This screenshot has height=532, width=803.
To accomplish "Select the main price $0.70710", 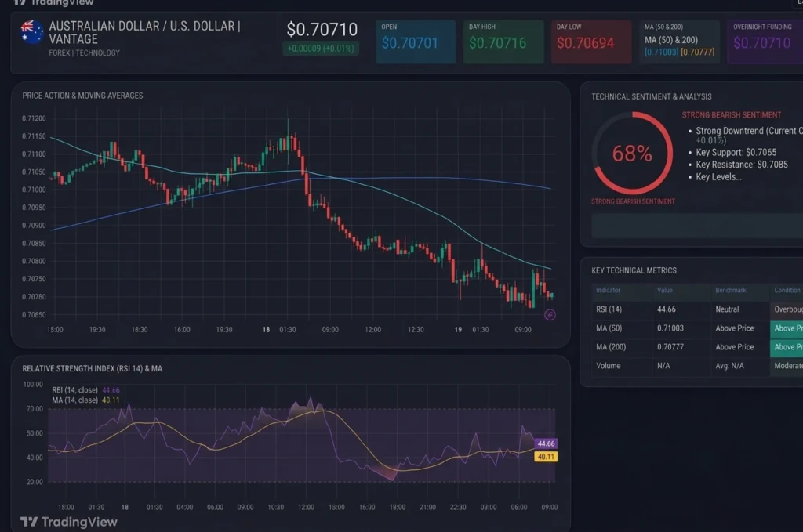I will [322, 29].
